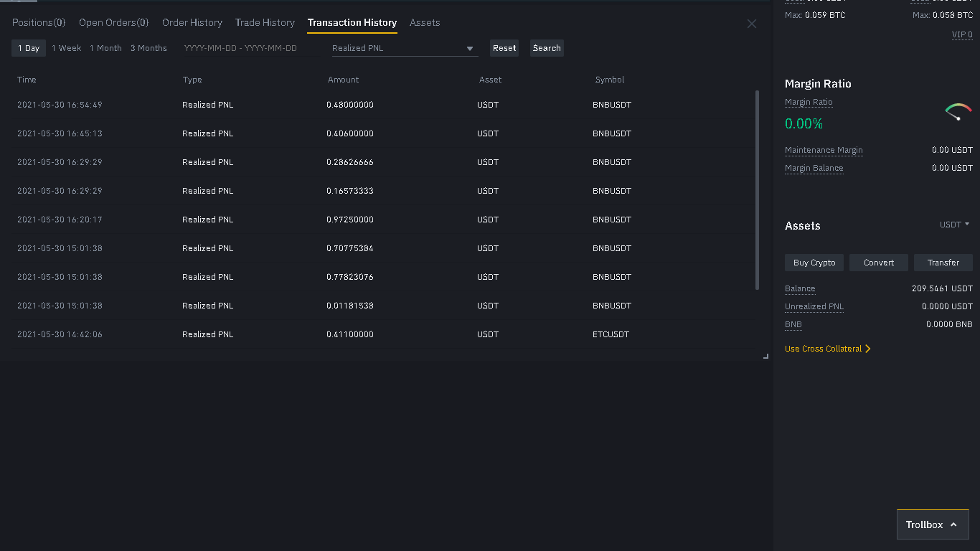Switch to the Assets tab
The width and height of the screenshot is (980, 551).
[x=425, y=22]
